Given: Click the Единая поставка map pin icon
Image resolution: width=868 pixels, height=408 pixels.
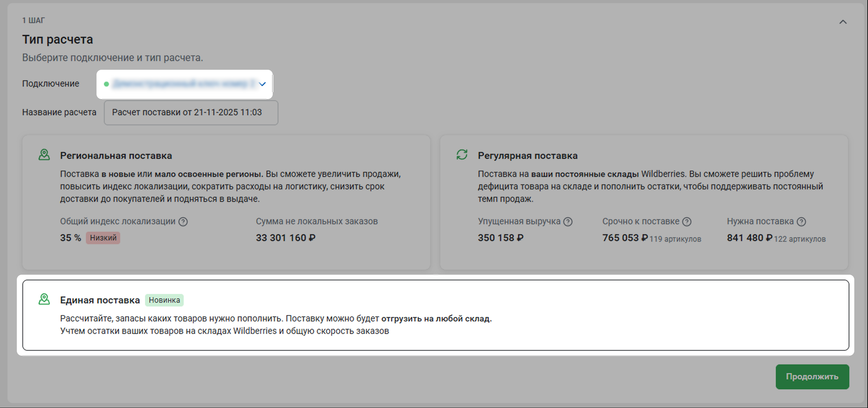Looking at the screenshot, I should [44, 299].
